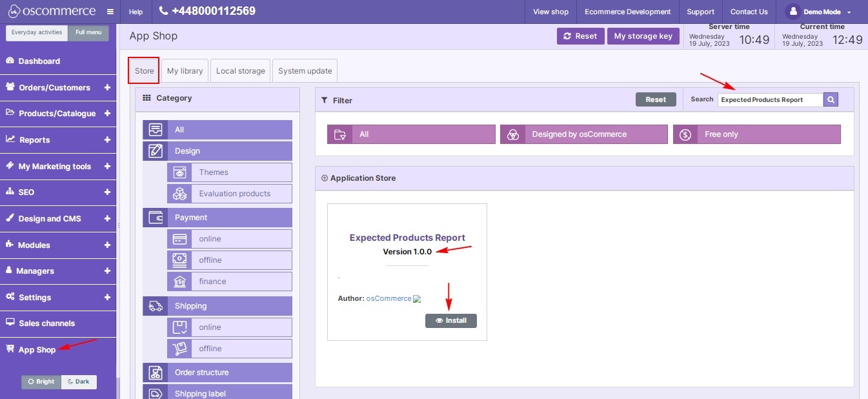
Task: Expand the Settings menu
Action: pyautogui.click(x=107, y=297)
